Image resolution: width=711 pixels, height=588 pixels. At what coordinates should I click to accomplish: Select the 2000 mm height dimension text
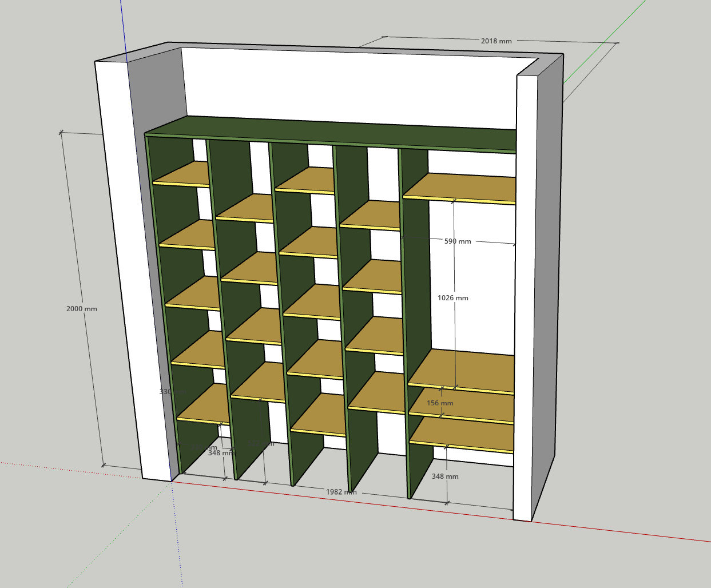pos(81,309)
